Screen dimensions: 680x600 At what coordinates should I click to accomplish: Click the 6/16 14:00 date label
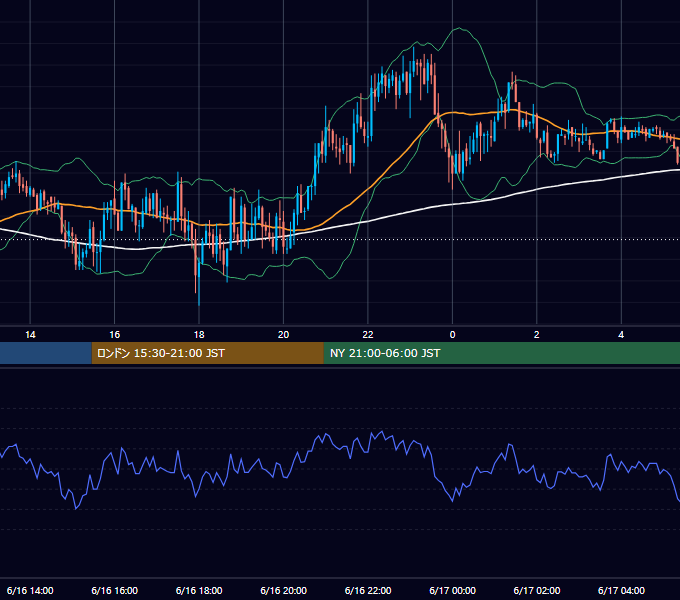point(30,590)
